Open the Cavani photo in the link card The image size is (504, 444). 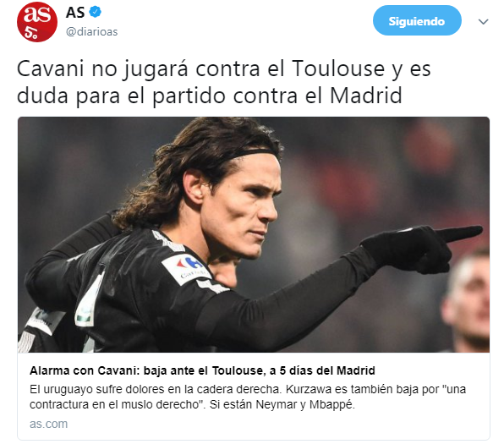[254, 234]
